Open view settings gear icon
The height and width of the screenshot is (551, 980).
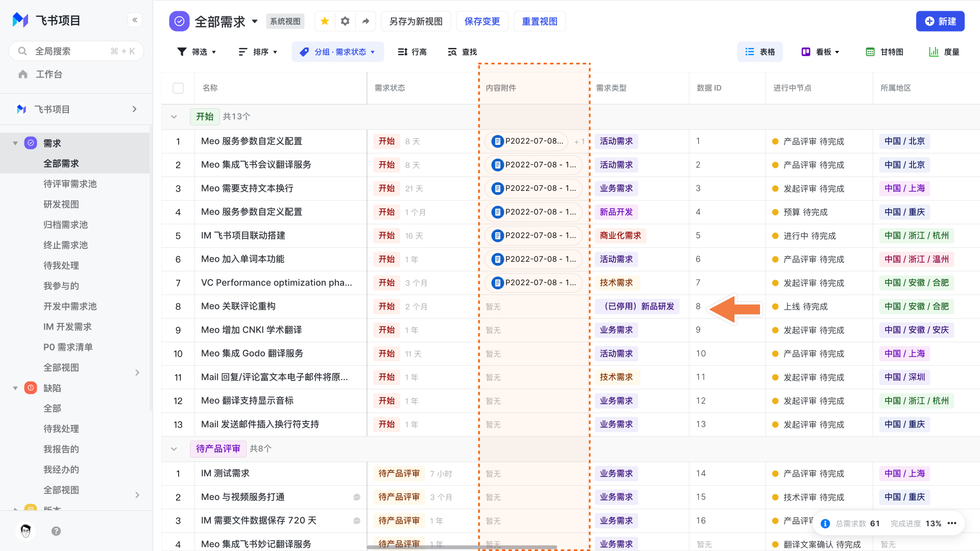click(x=345, y=21)
